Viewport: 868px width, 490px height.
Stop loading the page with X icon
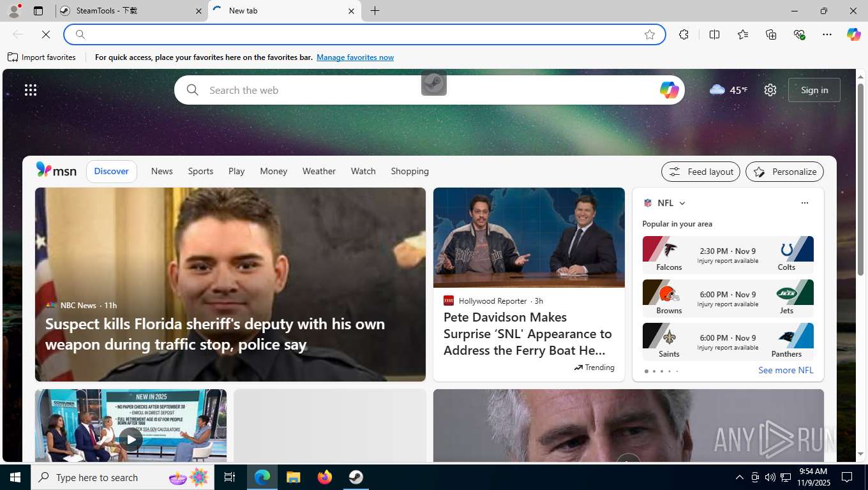coord(46,34)
